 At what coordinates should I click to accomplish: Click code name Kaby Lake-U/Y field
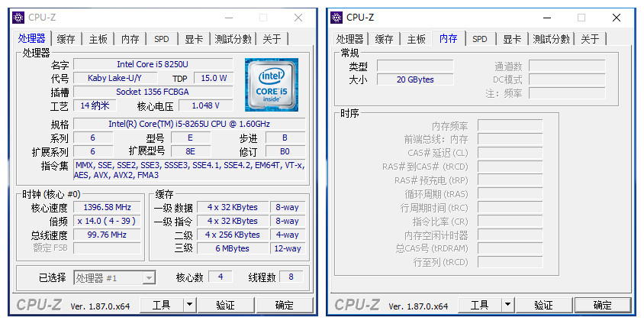click(115, 78)
